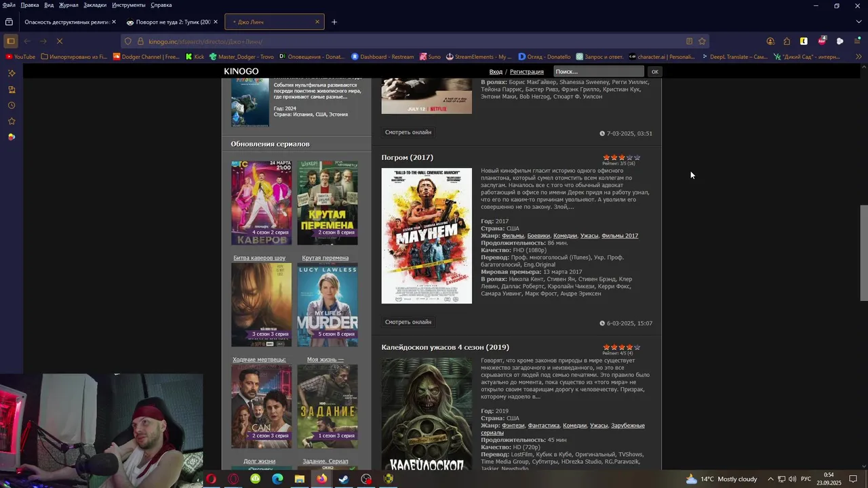Viewport: 868px width, 488px height.
Task: Open history sidebar clock icon
Action: click(11, 105)
